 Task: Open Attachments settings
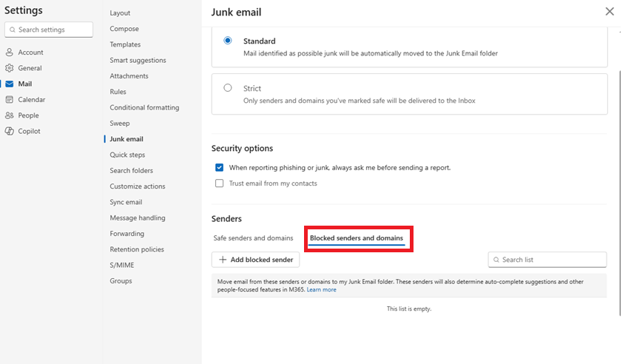coord(129,75)
